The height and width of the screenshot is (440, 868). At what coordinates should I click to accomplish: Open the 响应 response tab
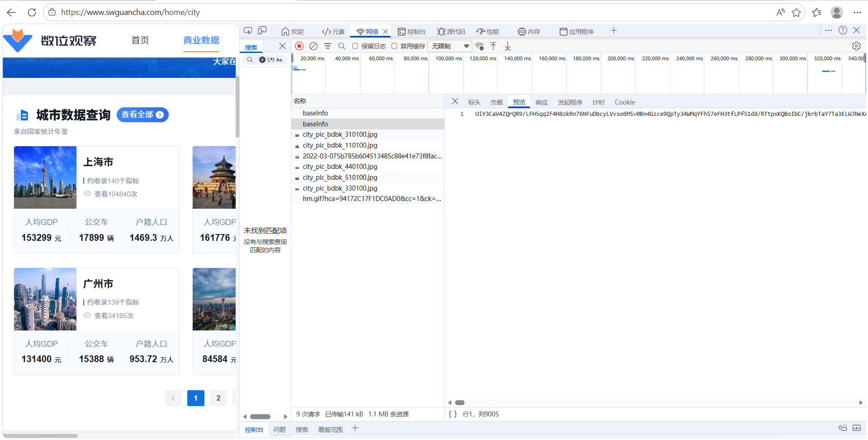[x=541, y=102]
